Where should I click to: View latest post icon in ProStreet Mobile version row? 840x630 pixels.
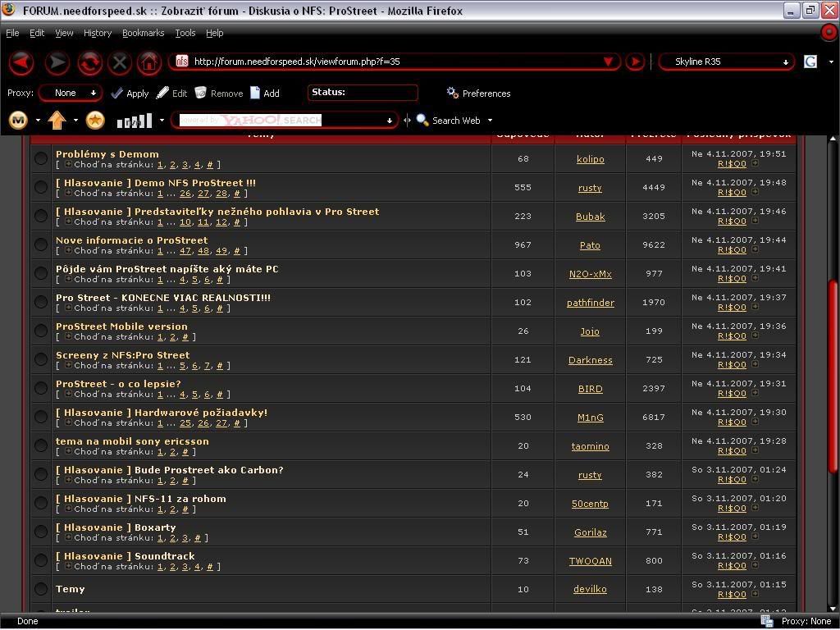tap(756, 336)
